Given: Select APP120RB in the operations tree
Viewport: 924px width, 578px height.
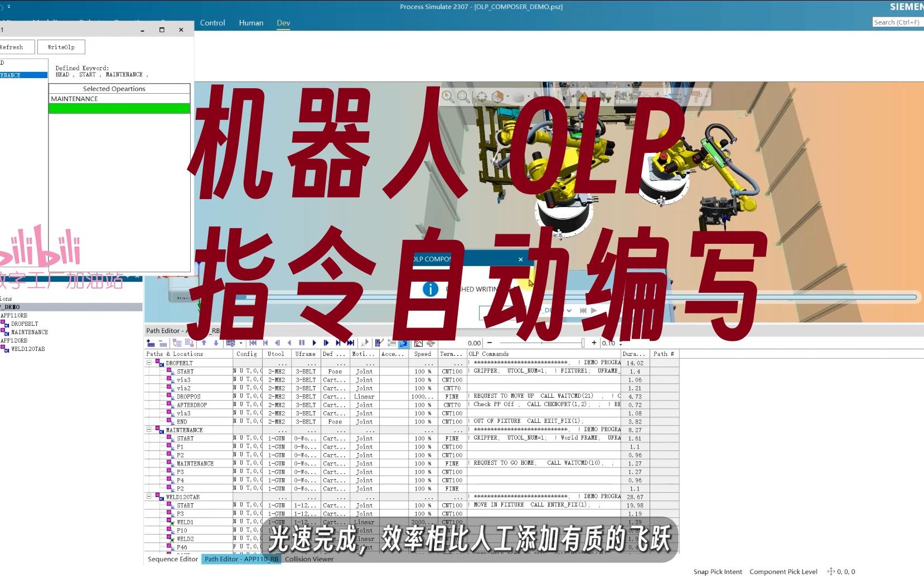Looking at the screenshot, I should (14, 340).
